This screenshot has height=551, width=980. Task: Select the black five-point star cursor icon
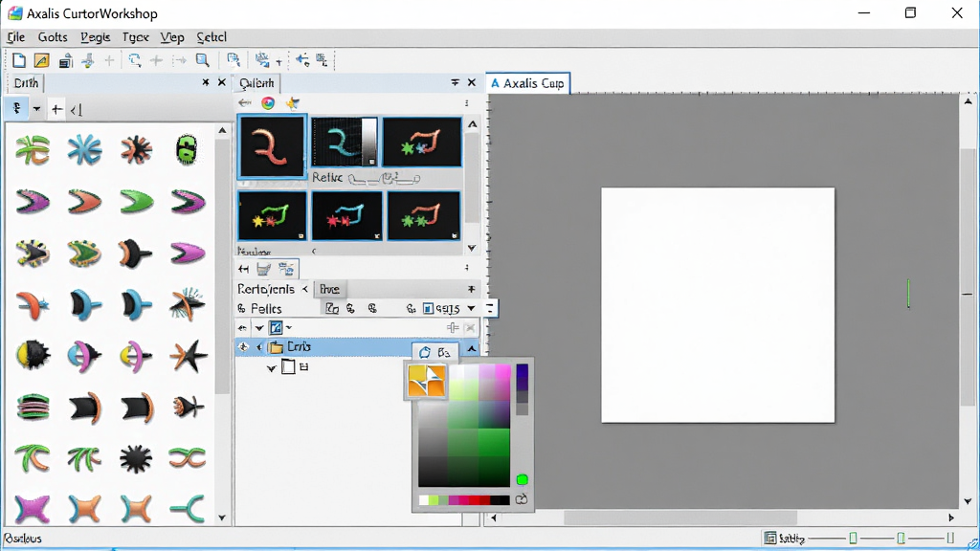click(188, 355)
